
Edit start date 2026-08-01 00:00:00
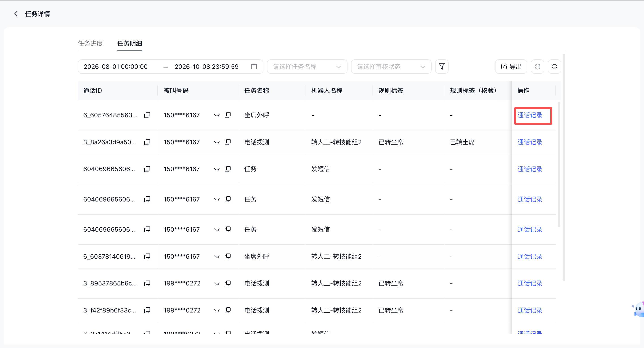(116, 67)
